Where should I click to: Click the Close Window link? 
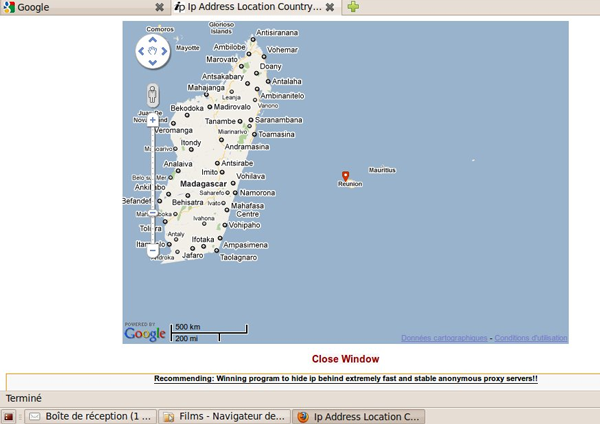coord(346,359)
